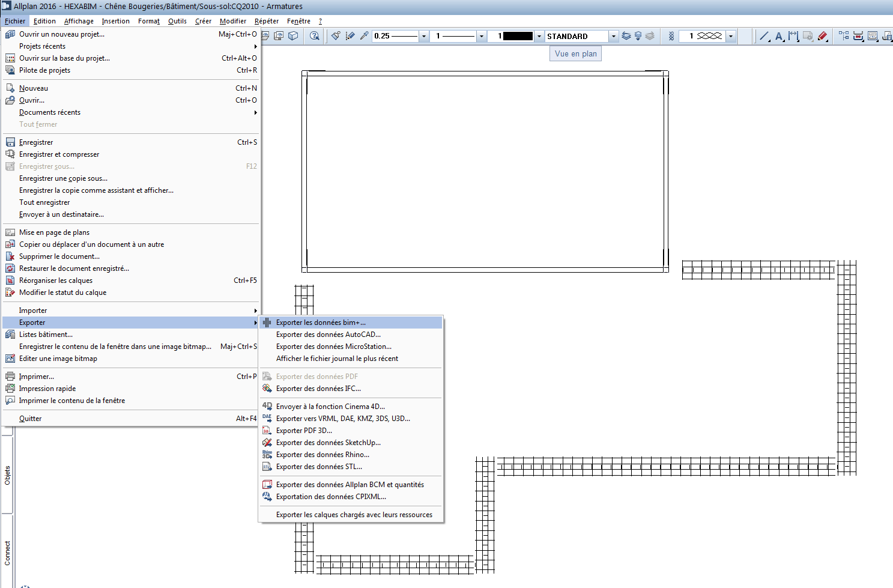The width and height of the screenshot is (893, 588).
Task: Open the Connect side panel tab
Action: [x=7, y=553]
